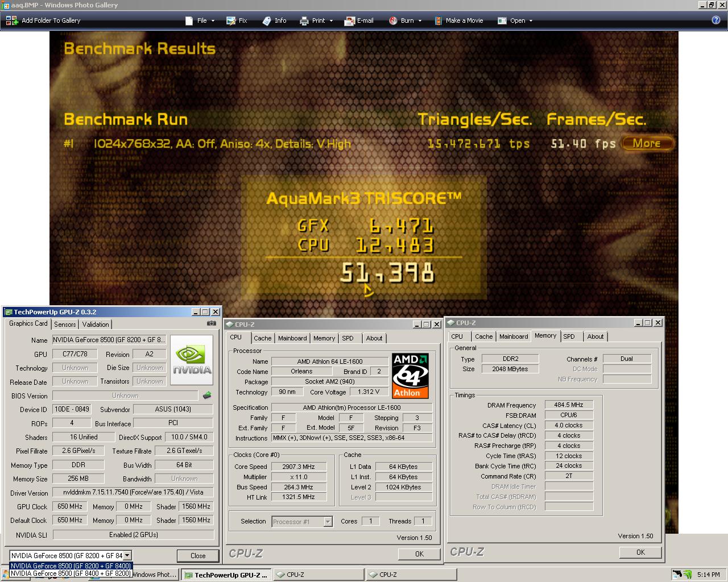Viewport: 728px width, 582px height.
Task: Click the GPU-Z Name field
Action: coord(109,340)
